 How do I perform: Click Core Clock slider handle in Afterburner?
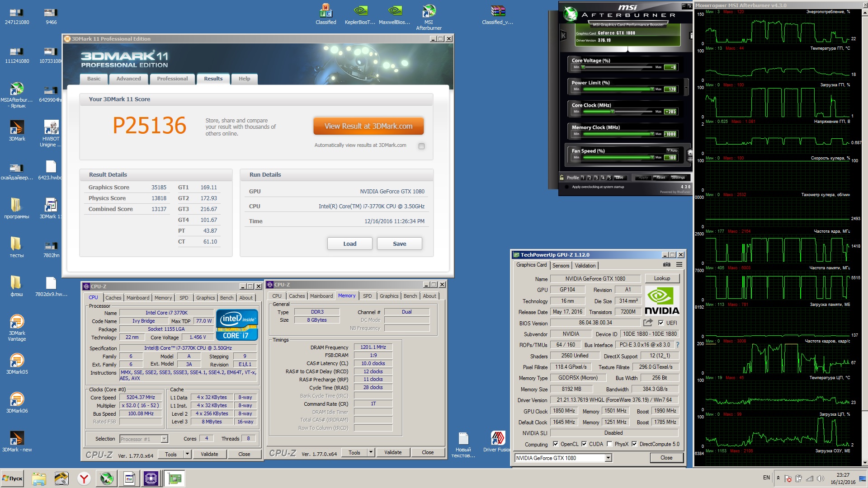(x=613, y=111)
